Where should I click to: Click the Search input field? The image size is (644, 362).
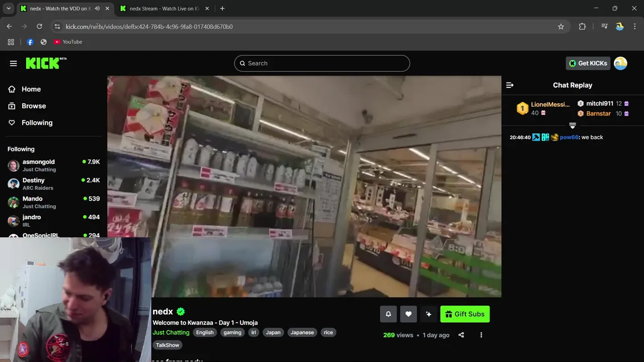322,63
